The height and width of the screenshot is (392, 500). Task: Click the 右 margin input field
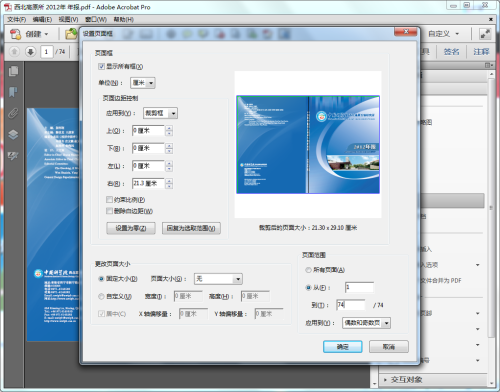click(148, 183)
